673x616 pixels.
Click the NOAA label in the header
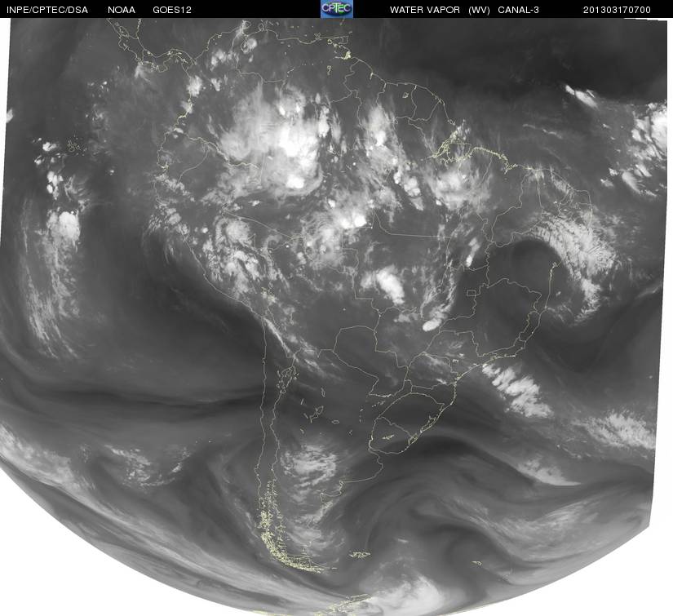click(x=122, y=10)
